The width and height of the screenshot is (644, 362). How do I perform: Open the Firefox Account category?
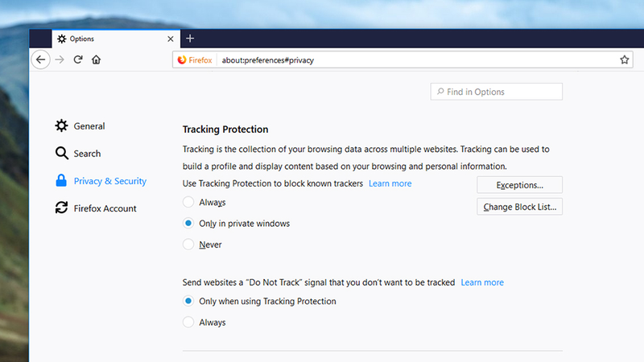pyautogui.click(x=96, y=208)
